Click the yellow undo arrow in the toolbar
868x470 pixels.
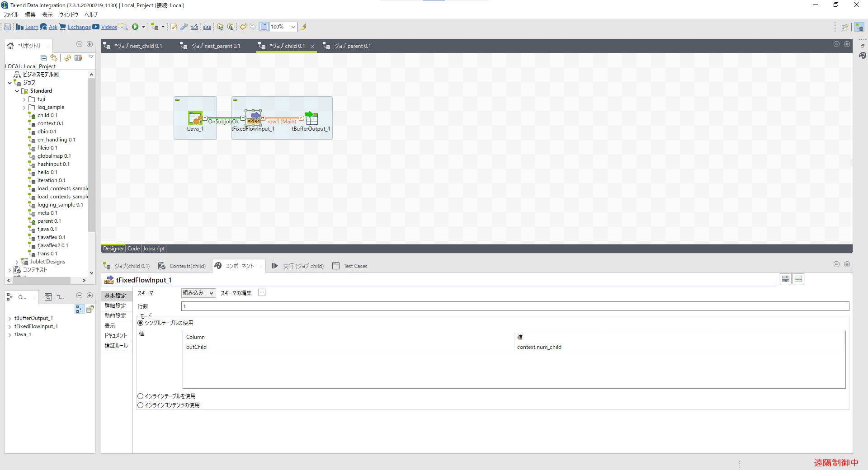[x=243, y=27]
